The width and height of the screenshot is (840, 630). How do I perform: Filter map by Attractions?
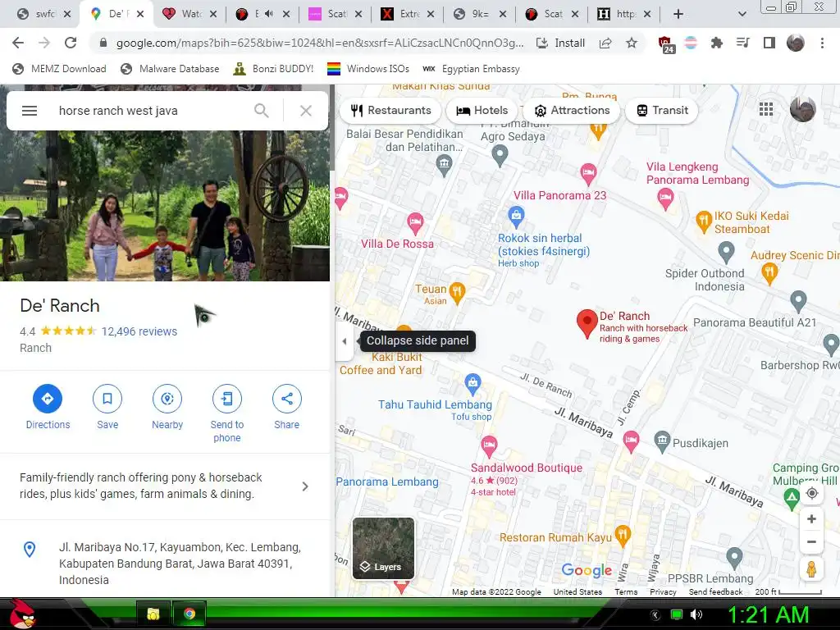tap(572, 111)
